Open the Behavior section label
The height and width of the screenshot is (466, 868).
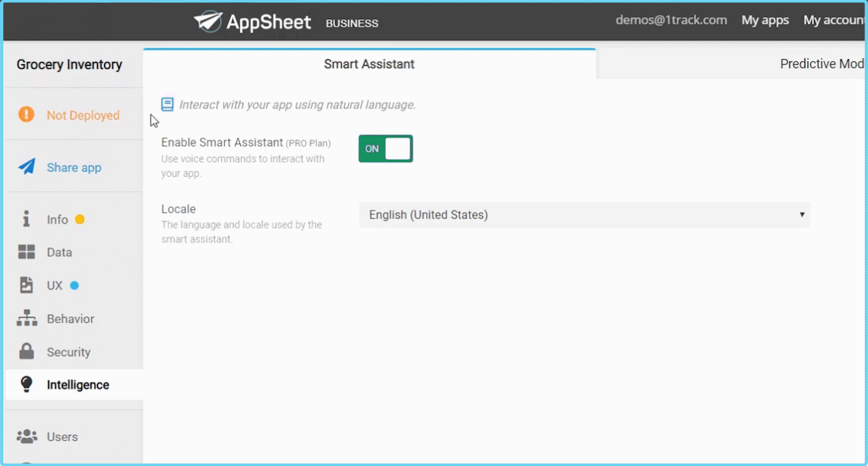71,319
